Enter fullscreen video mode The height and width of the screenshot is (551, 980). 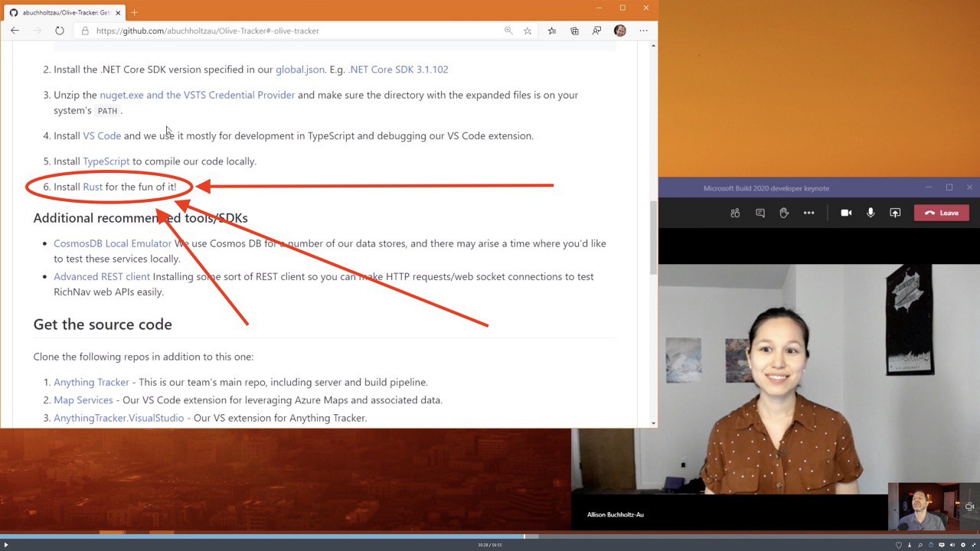(x=974, y=545)
